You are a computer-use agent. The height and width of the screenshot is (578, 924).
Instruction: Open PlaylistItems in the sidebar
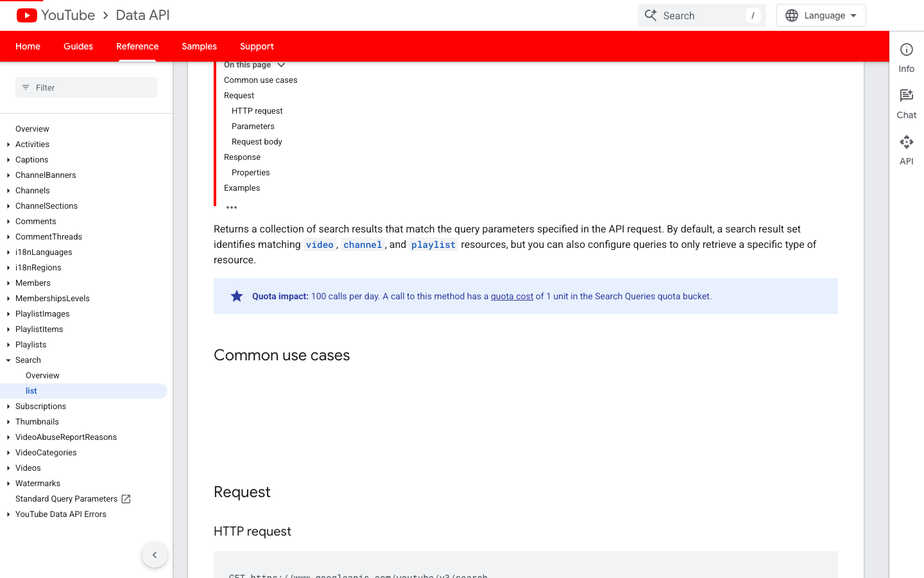pyautogui.click(x=39, y=329)
